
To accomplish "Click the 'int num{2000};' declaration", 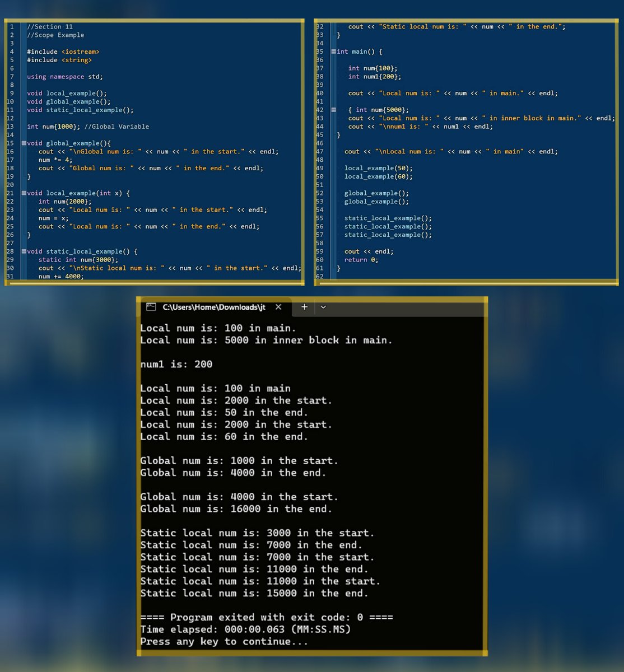I will pos(65,202).
